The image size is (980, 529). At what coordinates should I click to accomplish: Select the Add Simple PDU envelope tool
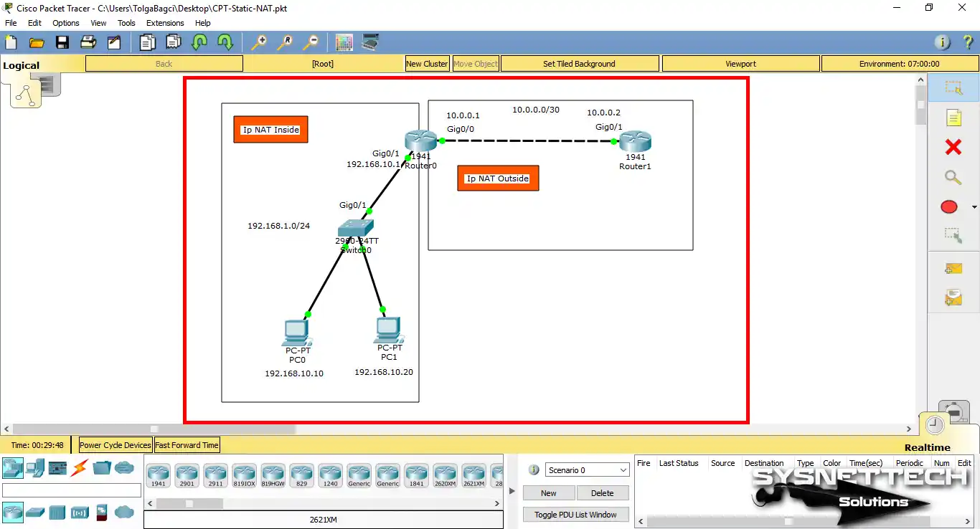click(953, 268)
